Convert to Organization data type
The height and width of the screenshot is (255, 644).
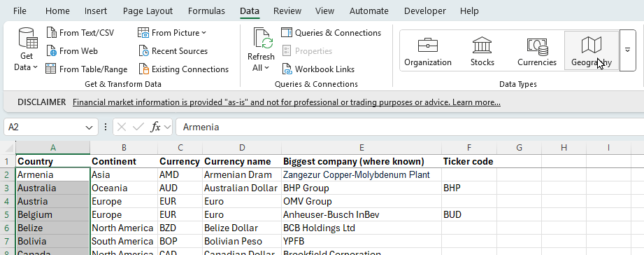click(x=427, y=50)
